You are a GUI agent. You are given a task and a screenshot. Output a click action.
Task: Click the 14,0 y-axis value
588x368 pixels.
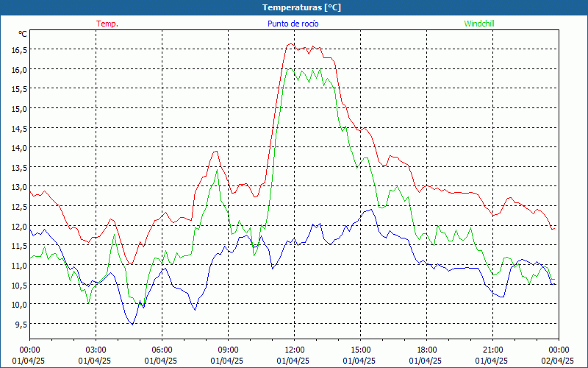19,148
